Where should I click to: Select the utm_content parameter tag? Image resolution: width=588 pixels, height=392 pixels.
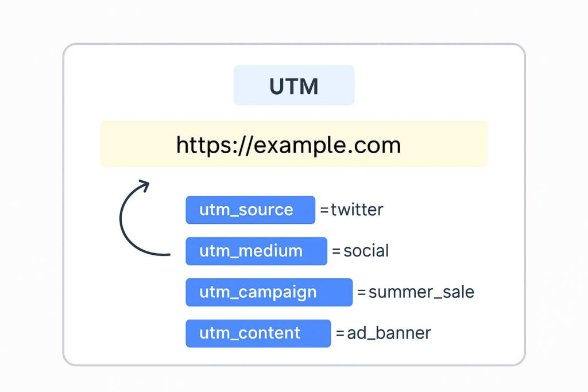tap(258, 333)
